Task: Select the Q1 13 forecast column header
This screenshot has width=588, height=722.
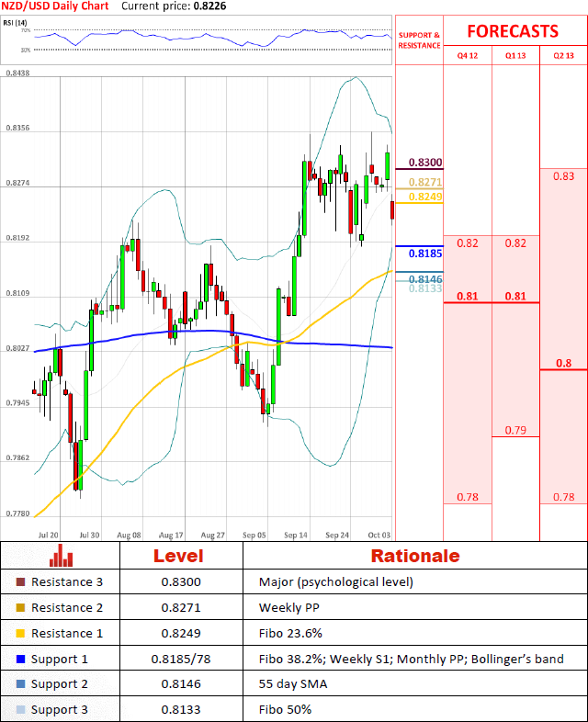Action: click(515, 55)
